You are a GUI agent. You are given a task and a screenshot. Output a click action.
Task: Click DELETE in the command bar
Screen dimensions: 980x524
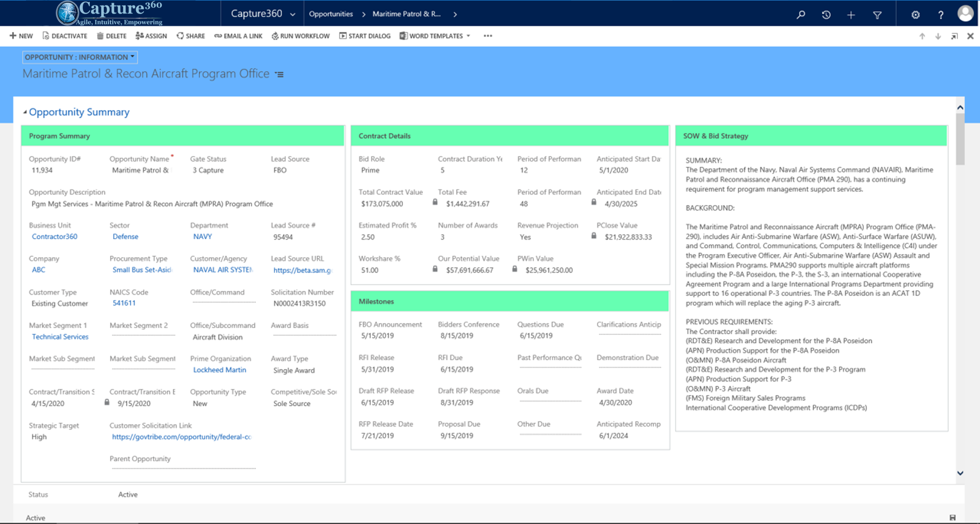click(112, 36)
